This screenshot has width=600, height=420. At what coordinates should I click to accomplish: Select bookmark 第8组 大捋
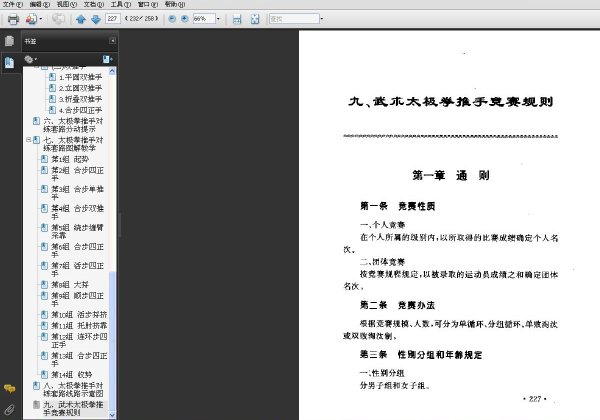tap(70, 285)
